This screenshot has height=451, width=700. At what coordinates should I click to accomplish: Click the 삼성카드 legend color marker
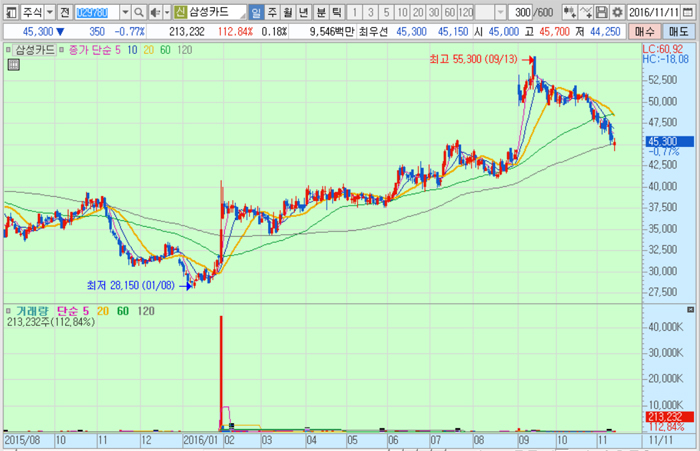tap(10, 49)
